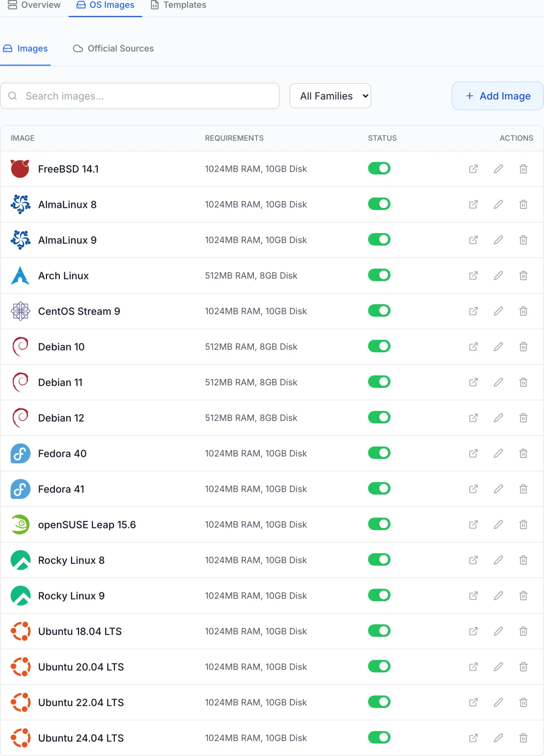Edit the AlmaLinux 9 image
Screen dimensions: 544x756
click(x=499, y=240)
